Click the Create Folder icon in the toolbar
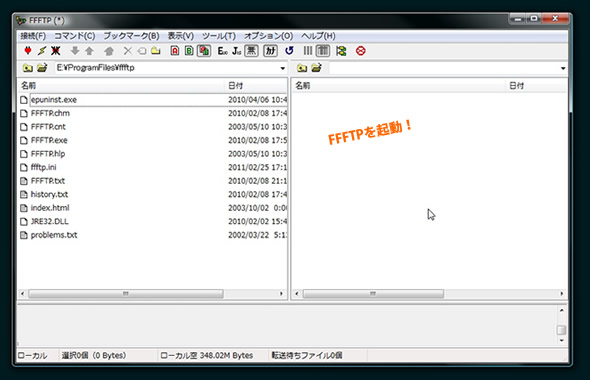The width and height of the screenshot is (590, 380). 156,50
